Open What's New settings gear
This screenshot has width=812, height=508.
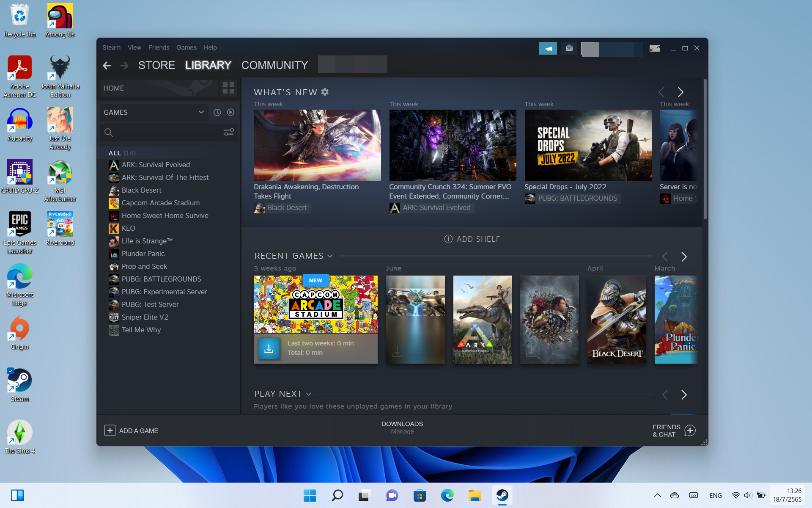pyautogui.click(x=325, y=92)
